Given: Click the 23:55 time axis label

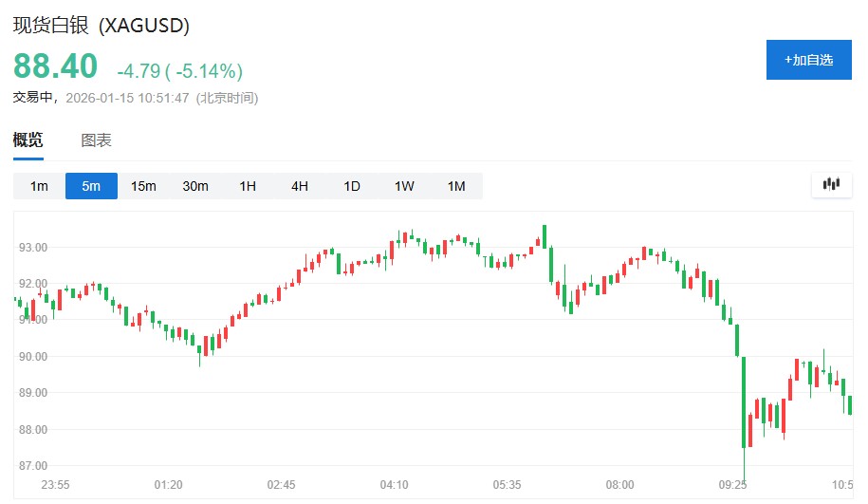Looking at the screenshot, I should 56,485.
